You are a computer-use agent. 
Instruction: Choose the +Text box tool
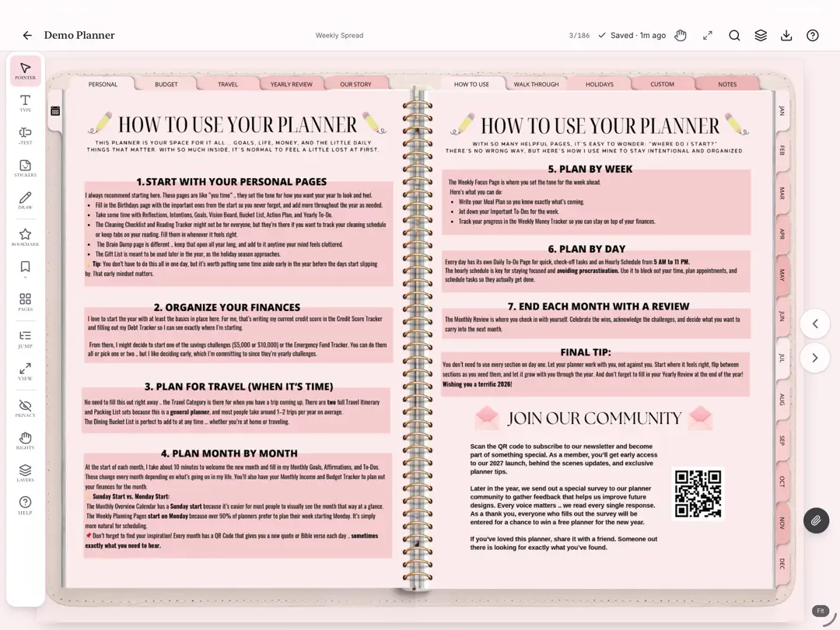[x=25, y=135]
